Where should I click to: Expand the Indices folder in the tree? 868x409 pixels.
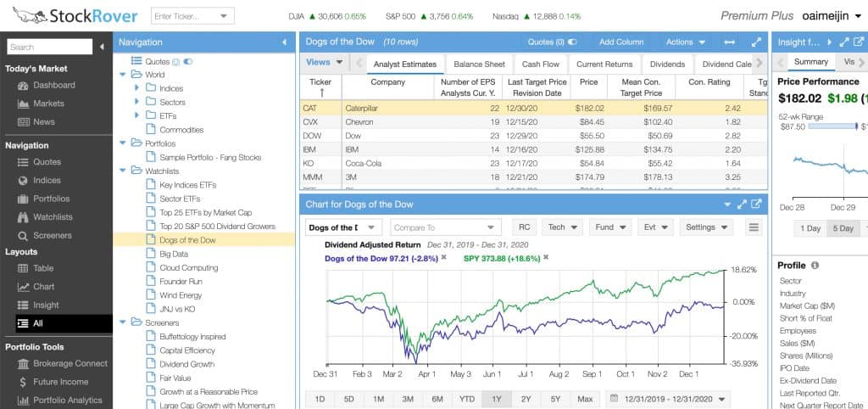click(x=136, y=88)
